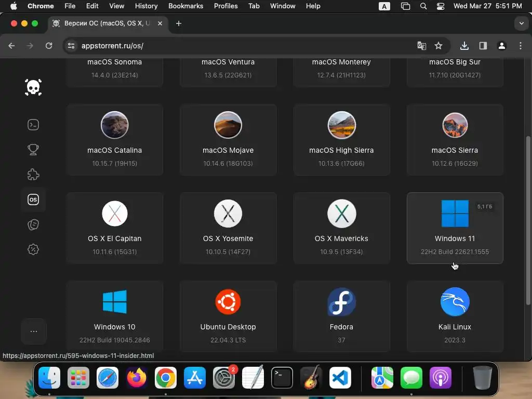
Task: Launch Firefox from the dock
Action: click(137, 378)
